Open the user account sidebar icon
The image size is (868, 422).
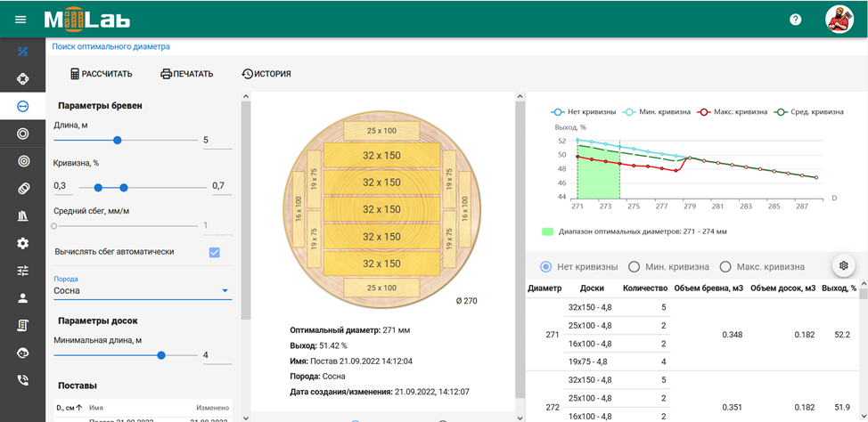pos(22,298)
